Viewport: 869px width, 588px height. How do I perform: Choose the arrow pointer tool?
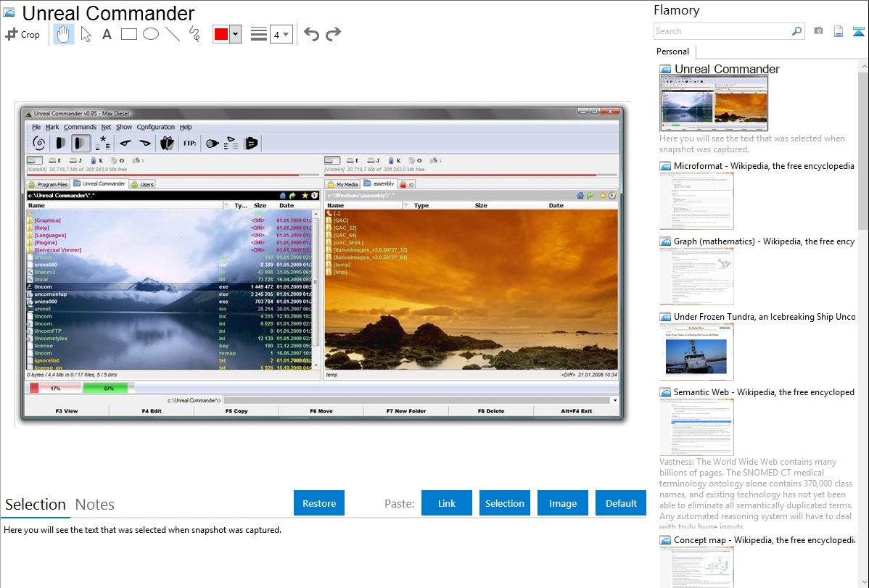[x=86, y=34]
